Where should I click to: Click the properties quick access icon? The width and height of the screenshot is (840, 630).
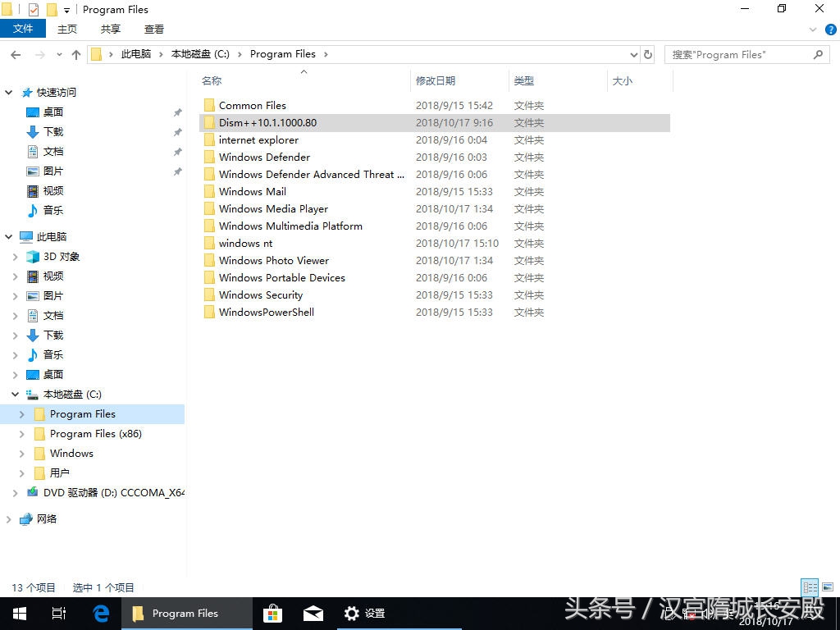(x=33, y=10)
